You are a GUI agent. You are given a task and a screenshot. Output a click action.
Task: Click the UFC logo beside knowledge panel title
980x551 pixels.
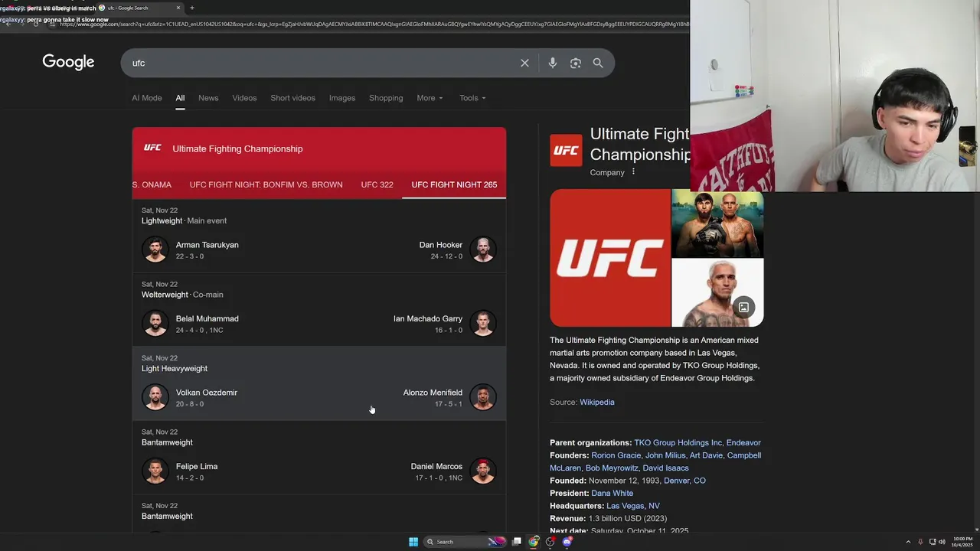tap(566, 150)
